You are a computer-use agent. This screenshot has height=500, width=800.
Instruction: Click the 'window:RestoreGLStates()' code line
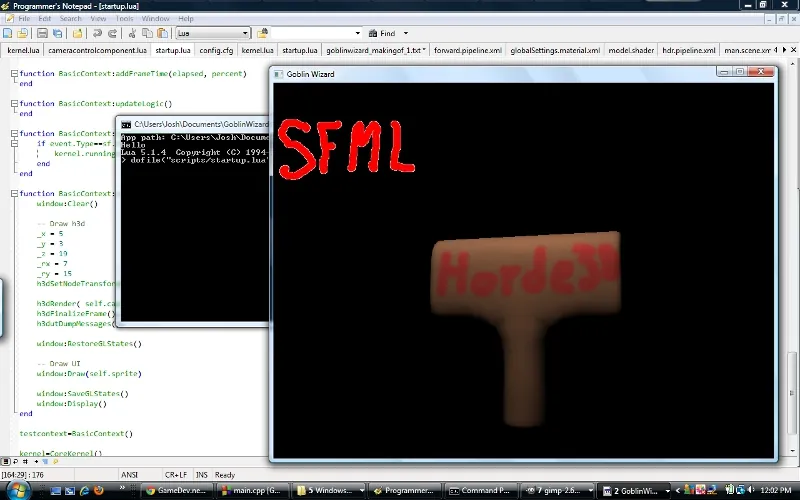[x=89, y=343]
